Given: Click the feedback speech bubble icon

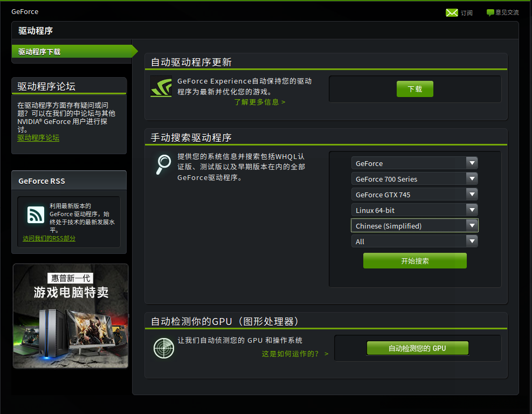Looking at the screenshot, I should [x=490, y=12].
